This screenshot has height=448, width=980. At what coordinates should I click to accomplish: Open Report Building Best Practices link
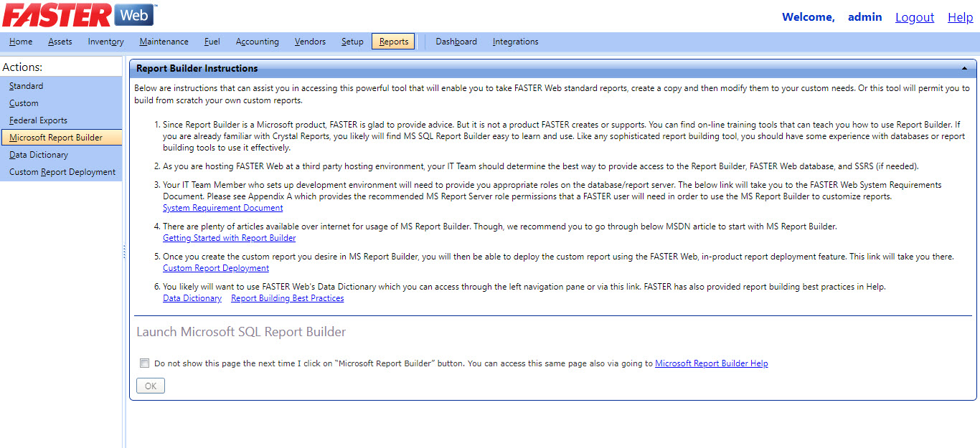coord(287,298)
